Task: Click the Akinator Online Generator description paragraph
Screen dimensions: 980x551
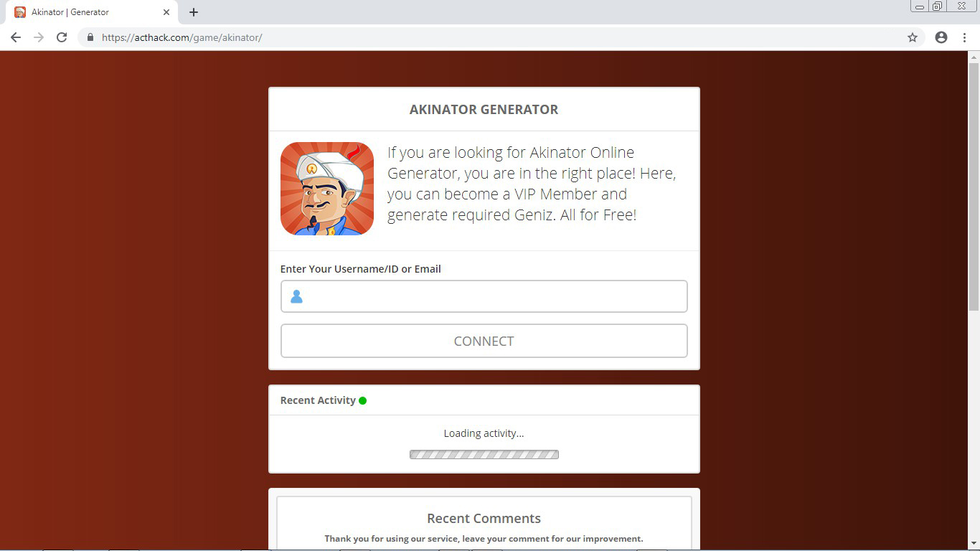Action: (532, 184)
